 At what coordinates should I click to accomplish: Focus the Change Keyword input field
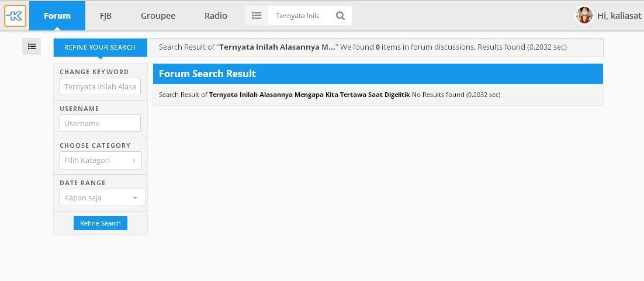point(100,86)
